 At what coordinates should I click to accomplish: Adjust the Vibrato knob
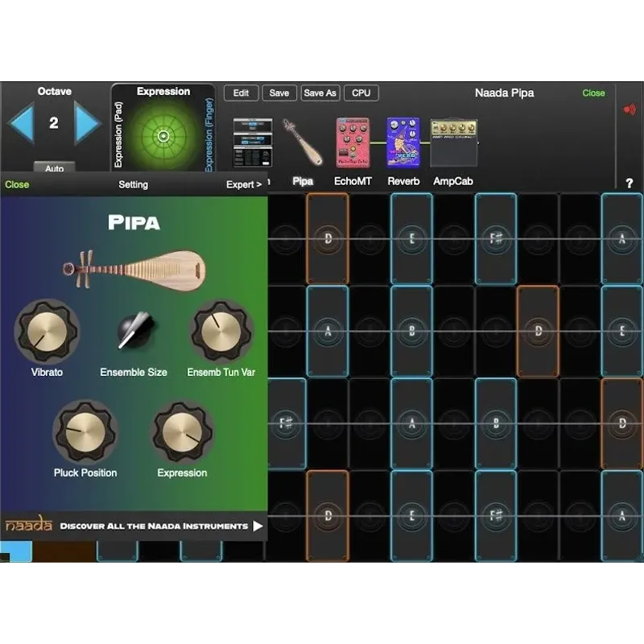click(47, 331)
